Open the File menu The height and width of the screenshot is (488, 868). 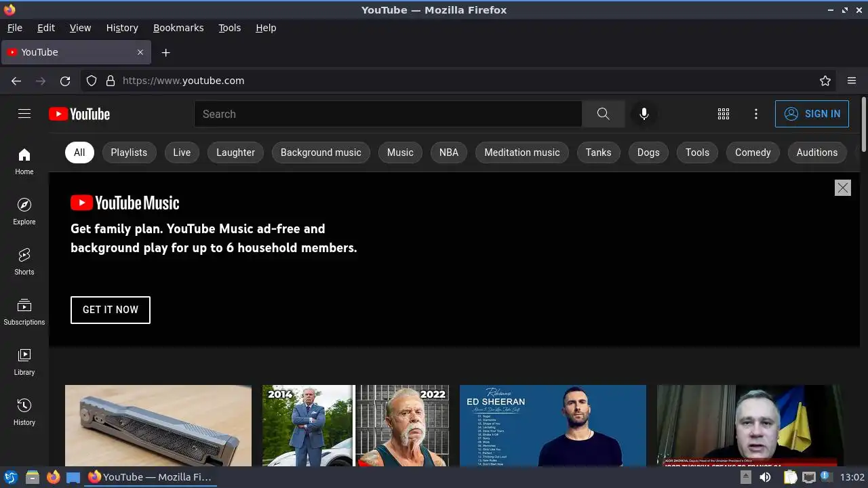tap(14, 28)
